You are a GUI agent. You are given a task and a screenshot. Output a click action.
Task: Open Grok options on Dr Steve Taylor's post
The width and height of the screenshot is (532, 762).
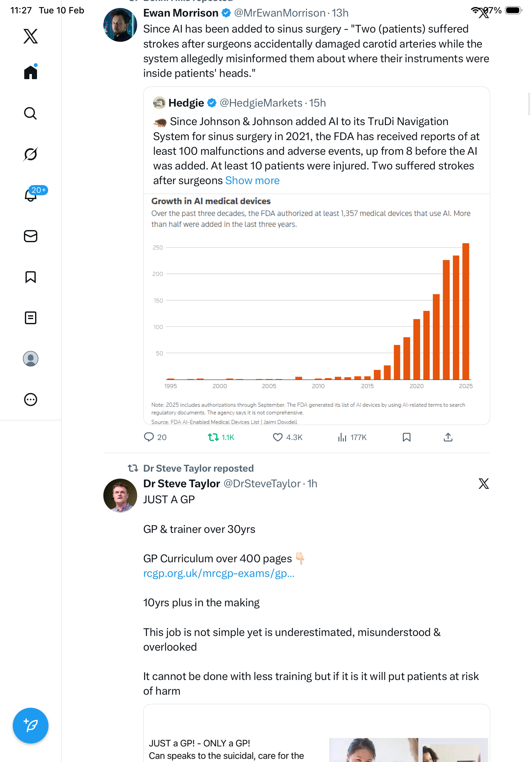click(x=484, y=484)
